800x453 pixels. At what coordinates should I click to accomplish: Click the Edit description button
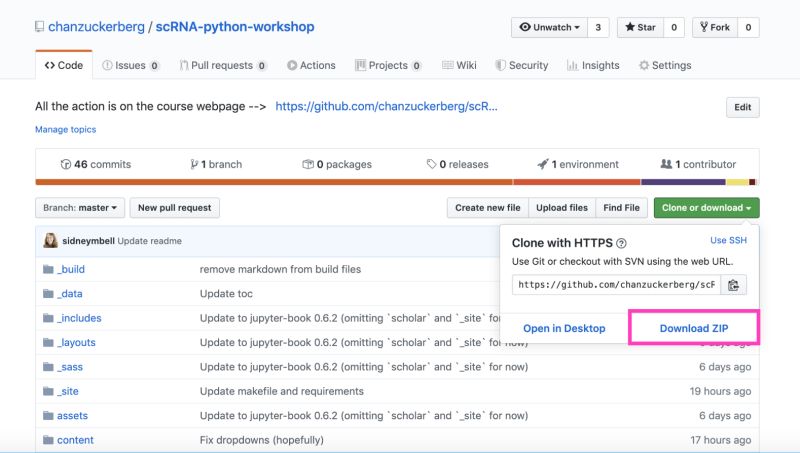tap(742, 107)
